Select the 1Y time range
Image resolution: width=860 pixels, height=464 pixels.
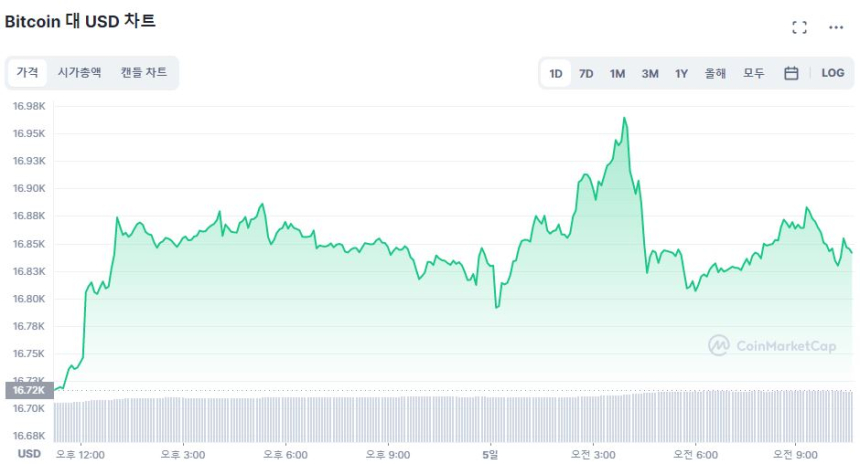tap(681, 73)
